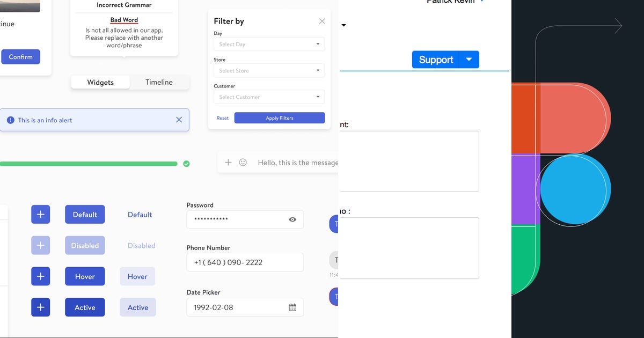The height and width of the screenshot is (338, 644).
Task: Switch to the Widgets tab
Action: [100, 82]
